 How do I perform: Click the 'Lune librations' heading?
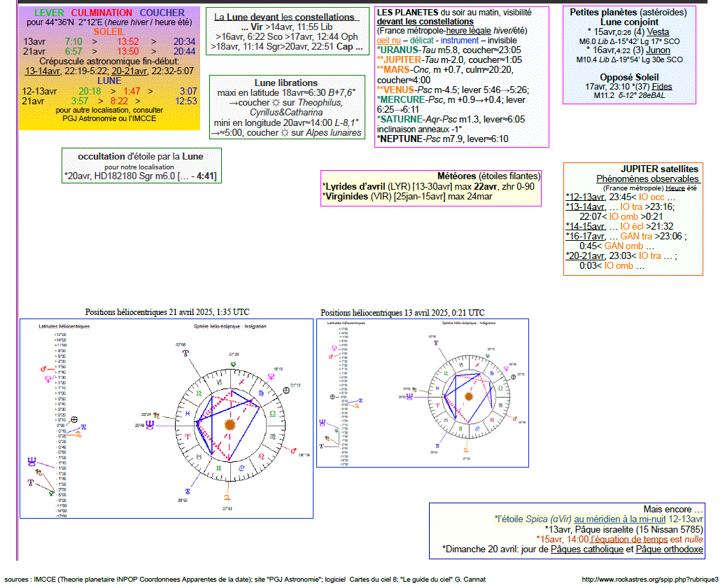tap(286, 83)
